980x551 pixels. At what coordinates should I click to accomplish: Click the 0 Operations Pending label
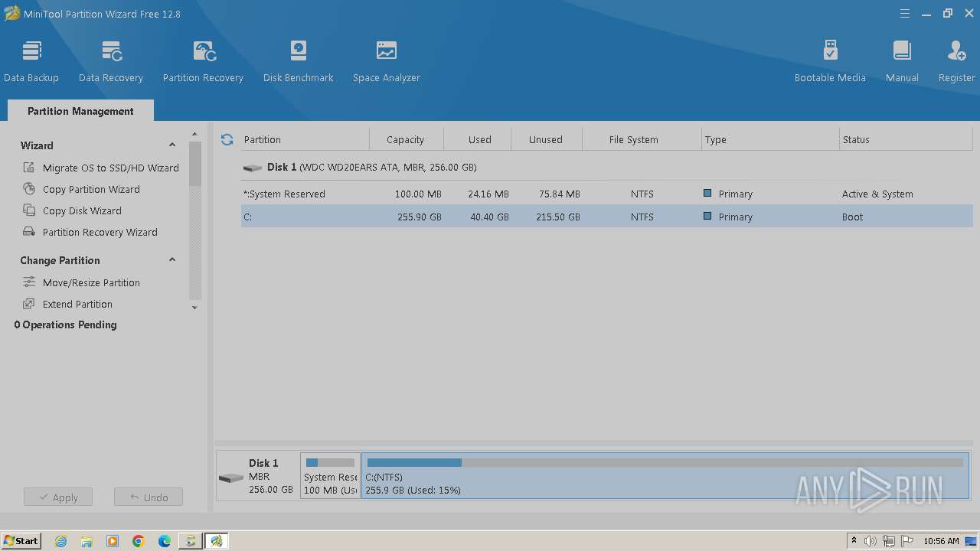tap(66, 324)
